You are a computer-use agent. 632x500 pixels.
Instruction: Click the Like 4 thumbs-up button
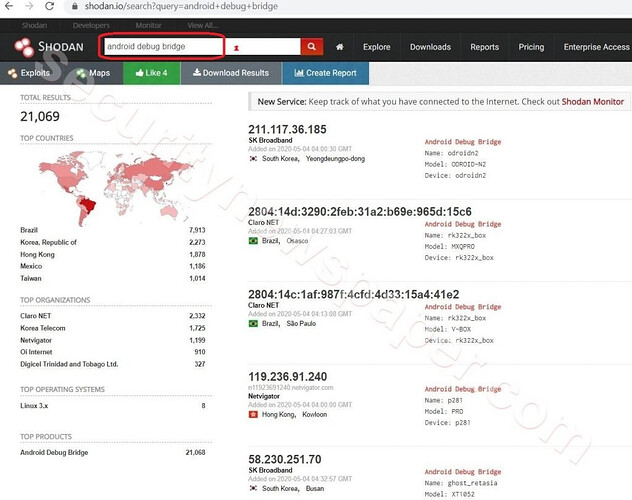[151, 73]
